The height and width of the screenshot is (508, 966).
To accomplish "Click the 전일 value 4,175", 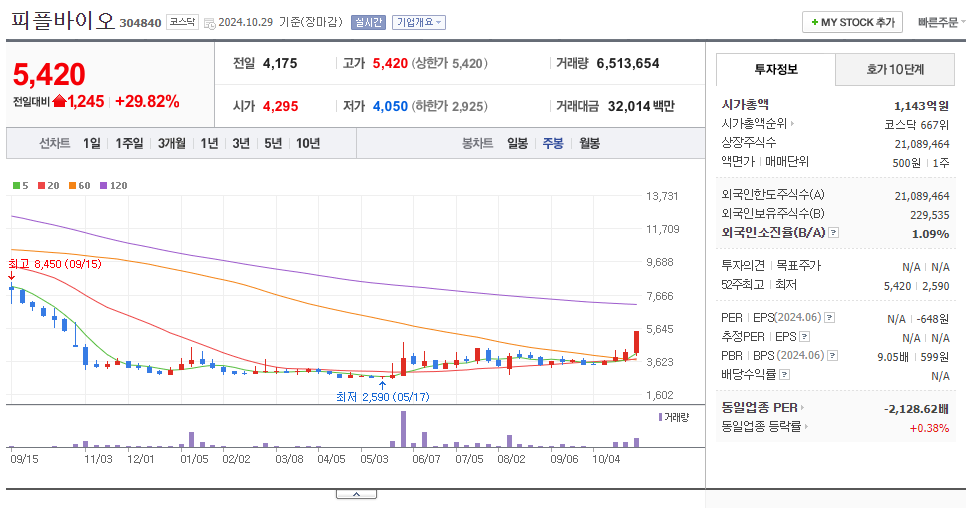I will (280, 63).
